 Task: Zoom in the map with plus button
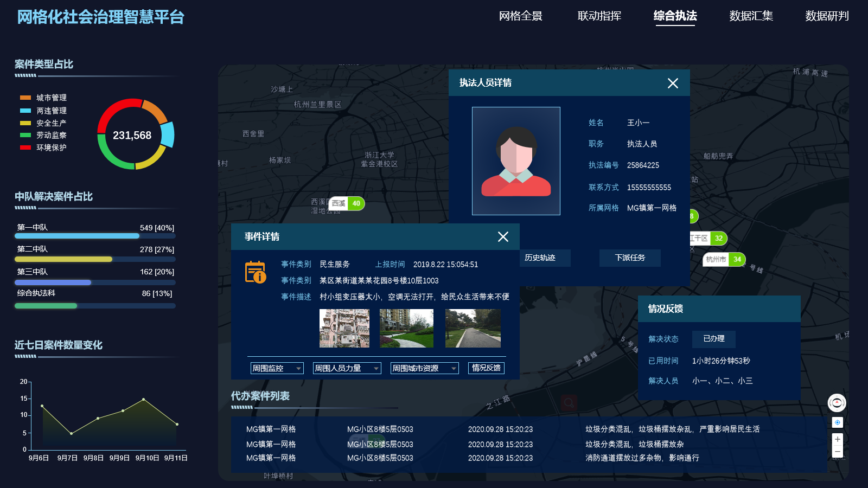838,439
